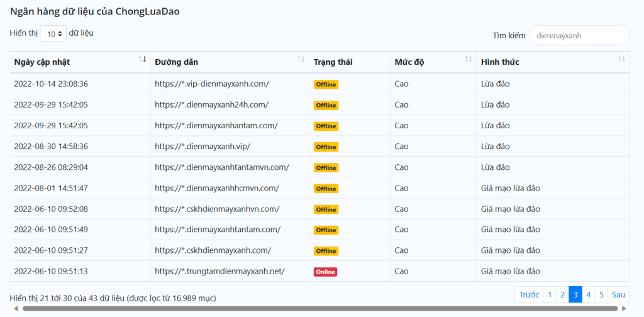
Task: Click the Trước previous page button
Action: [529, 294]
